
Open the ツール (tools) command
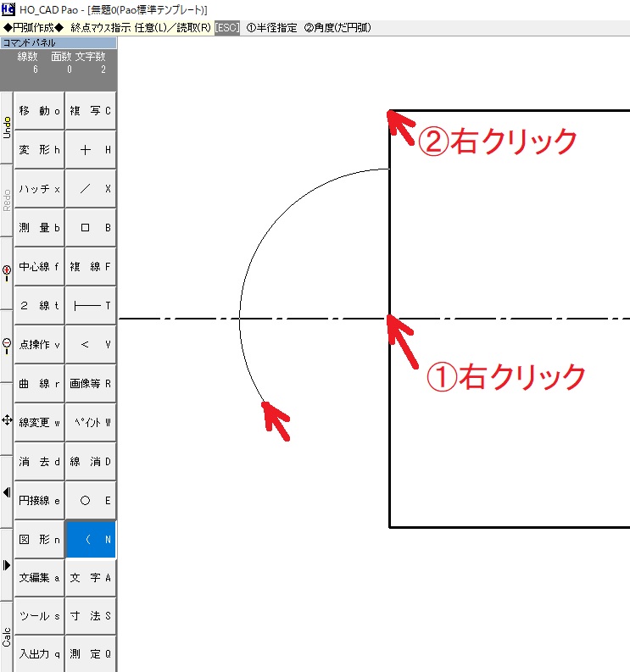tap(40, 616)
